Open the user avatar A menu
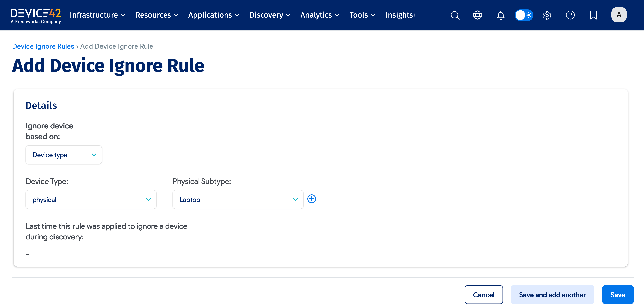This screenshot has height=308, width=644. tap(619, 15)
